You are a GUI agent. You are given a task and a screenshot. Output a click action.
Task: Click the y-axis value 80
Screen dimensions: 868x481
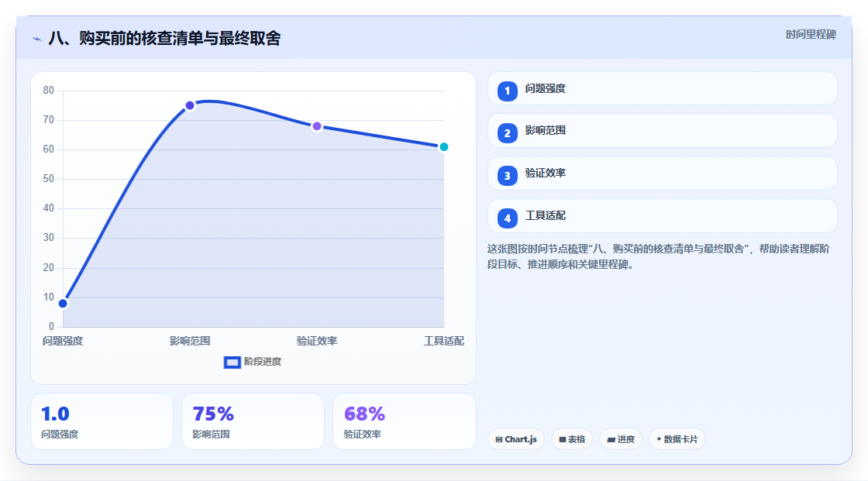[x=49, y=90]
